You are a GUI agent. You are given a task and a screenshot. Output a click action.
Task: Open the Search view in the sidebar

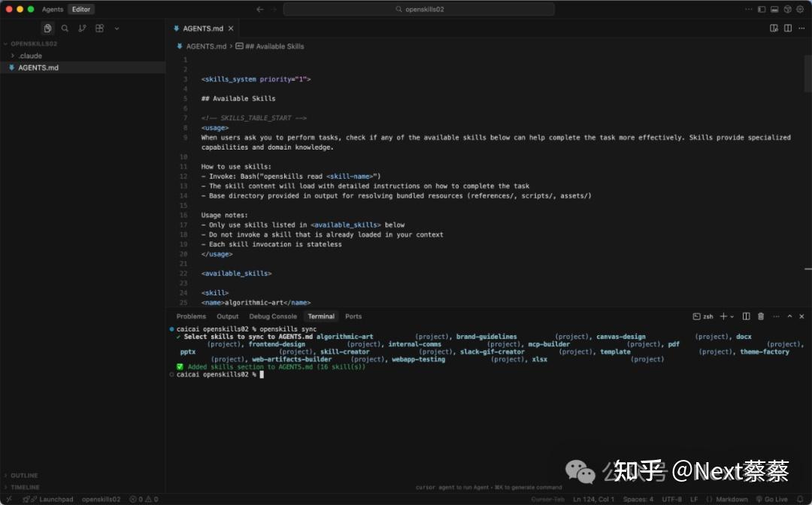coord(65,28)
